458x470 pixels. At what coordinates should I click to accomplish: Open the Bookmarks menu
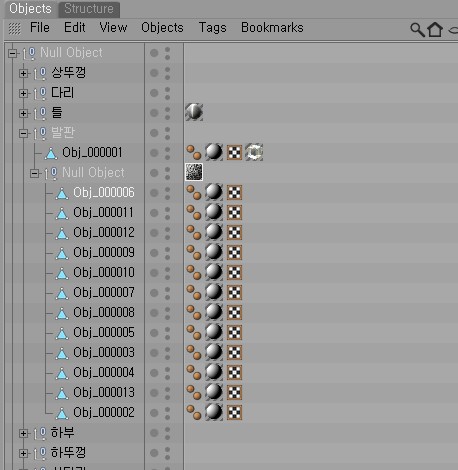(272, 28)
